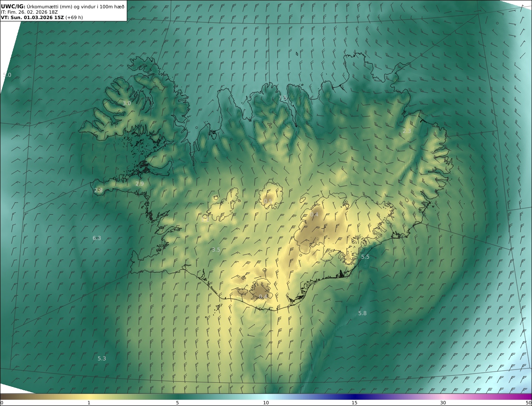The image size is (532, 406).
Task: Click the colorbar tick labeled 10
Action: tap(266, 403)
